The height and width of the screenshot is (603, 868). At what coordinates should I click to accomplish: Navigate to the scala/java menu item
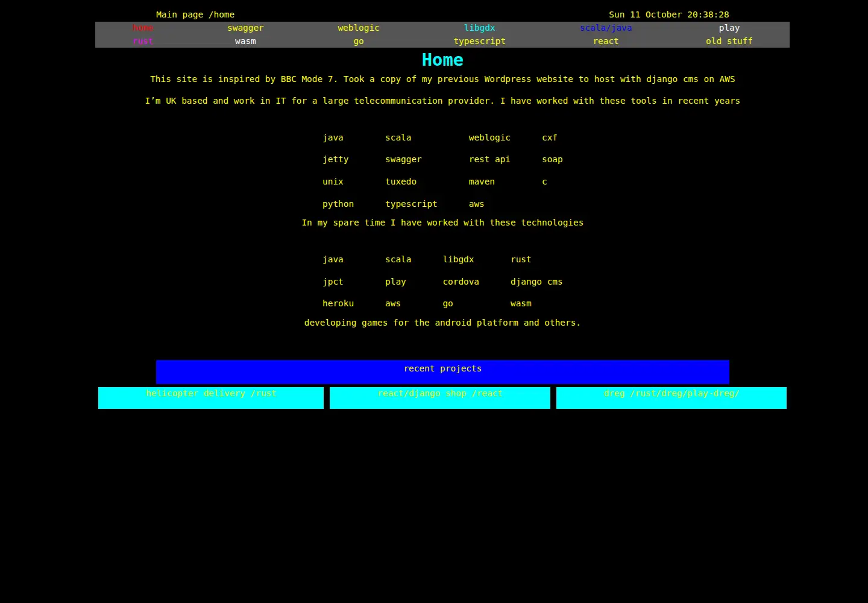pyautogui.click(x=606, y=28)
